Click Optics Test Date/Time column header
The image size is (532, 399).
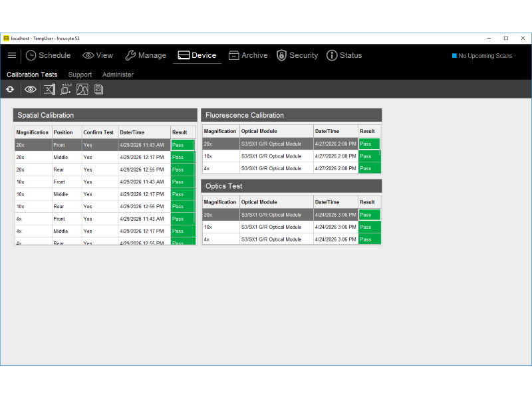336,202
